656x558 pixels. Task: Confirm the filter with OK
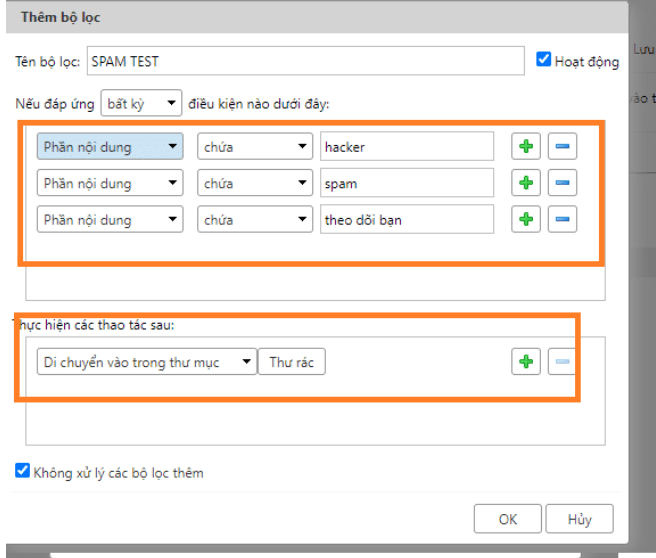click(x=507, y=519)
